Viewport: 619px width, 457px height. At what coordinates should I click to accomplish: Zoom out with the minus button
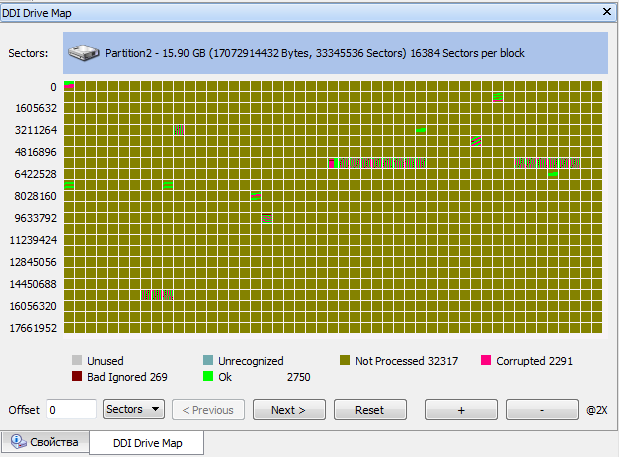pos(542,410)
